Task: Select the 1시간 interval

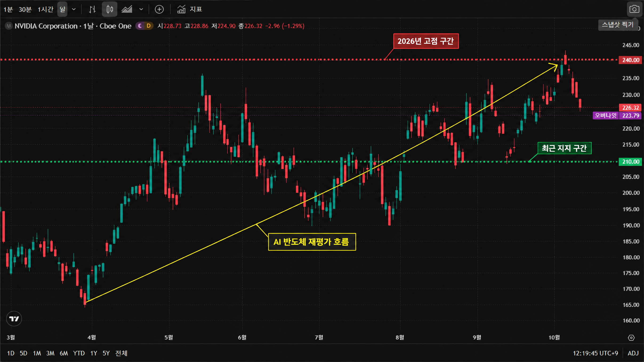Action: 45,9
